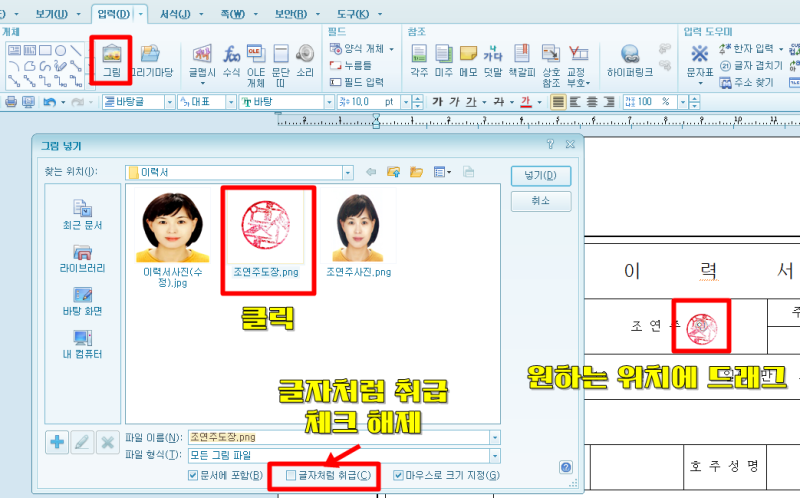Click the 그림 (picture) insert icon

111,60
